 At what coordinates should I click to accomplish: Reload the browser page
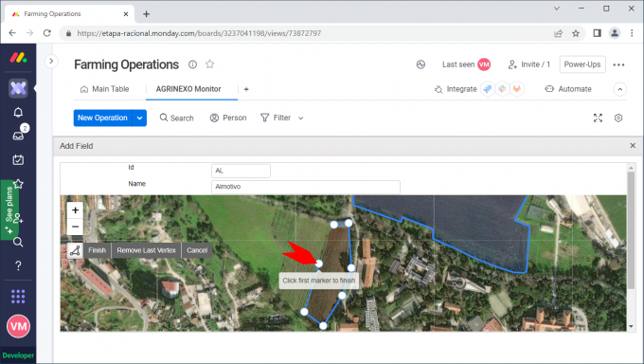(x=46, y=33)
